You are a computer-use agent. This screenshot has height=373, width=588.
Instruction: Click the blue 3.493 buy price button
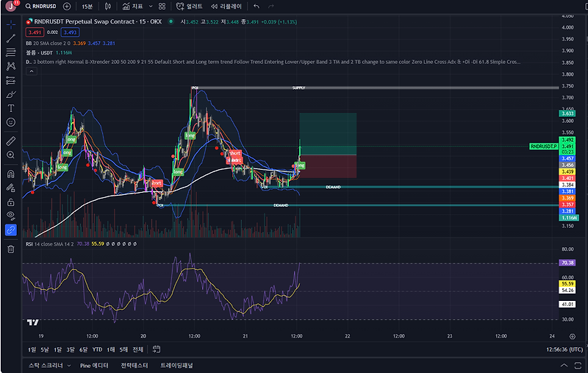pos(70,32)
